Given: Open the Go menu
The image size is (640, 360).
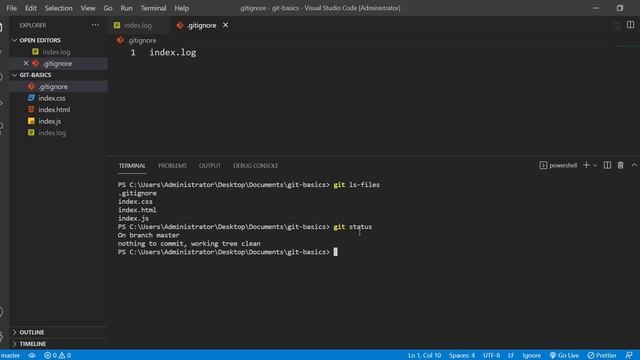Looking at the screenshot, I should [108, 8].
